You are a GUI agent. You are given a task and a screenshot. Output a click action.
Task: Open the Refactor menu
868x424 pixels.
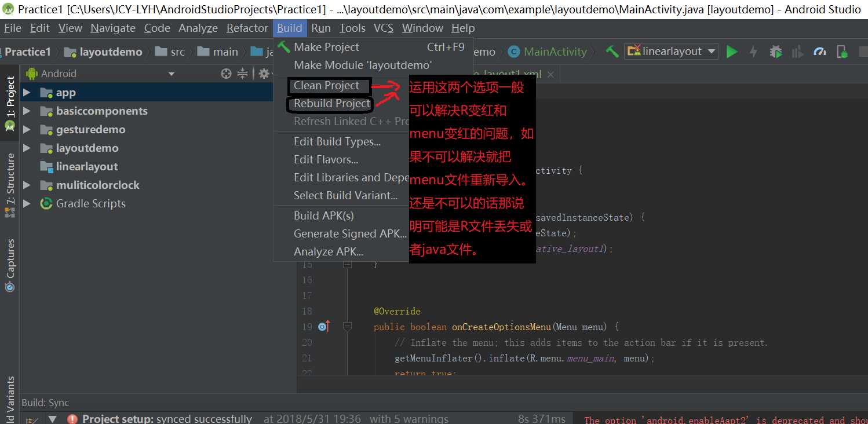point(247,28)
